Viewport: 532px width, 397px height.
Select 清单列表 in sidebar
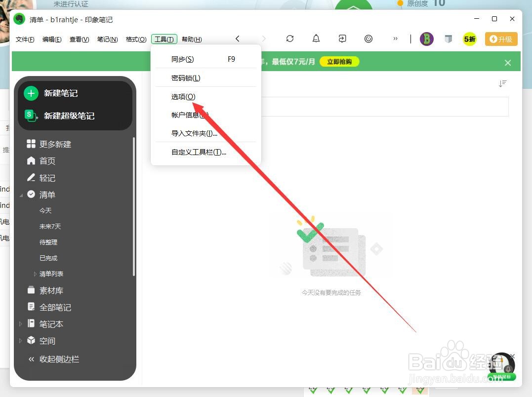(x=51, y=274)
